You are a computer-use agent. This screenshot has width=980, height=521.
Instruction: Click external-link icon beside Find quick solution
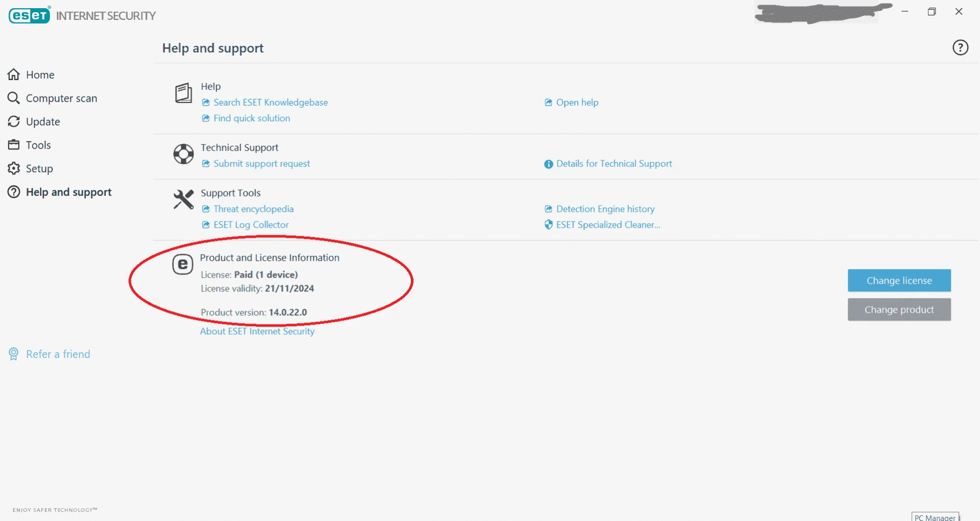tap(206, 118)
